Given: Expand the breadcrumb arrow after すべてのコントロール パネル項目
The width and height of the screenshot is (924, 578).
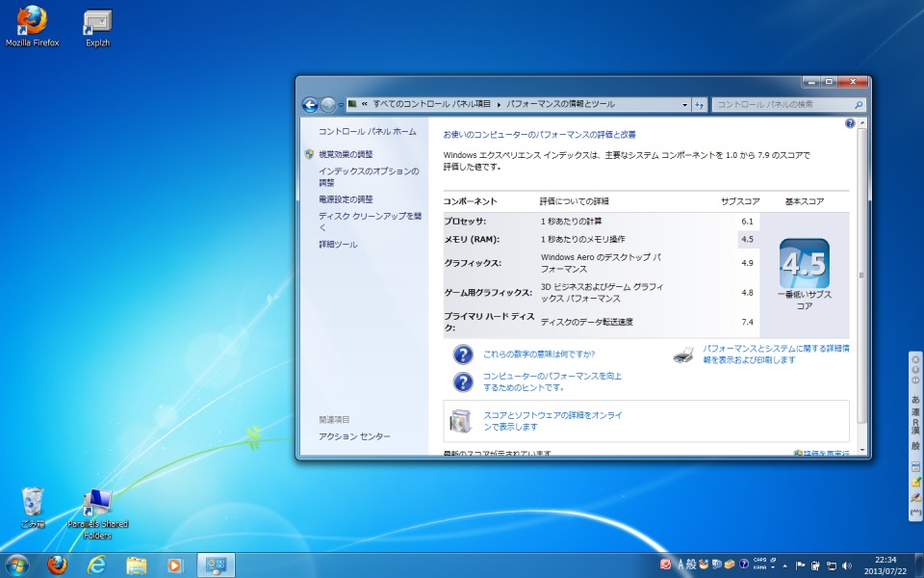Looking at the screenshot, I should [x=499, y=104].
